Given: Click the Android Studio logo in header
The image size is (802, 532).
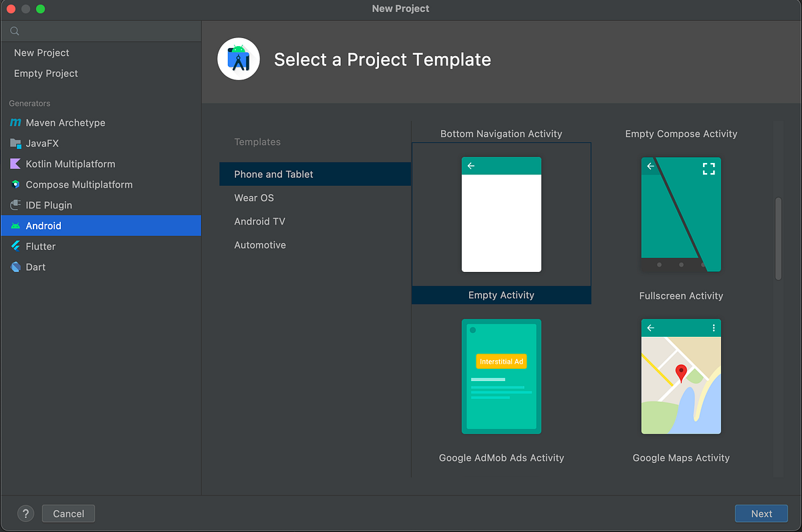Looking at the screenshot, I should [239, 59].
